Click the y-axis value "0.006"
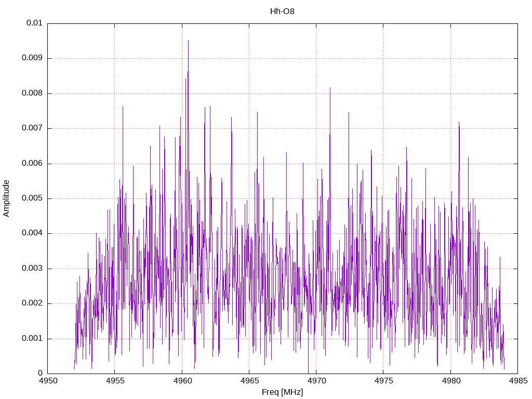This screenshot has height=399, width=532. pyautogui.click(x=32, y=164)
